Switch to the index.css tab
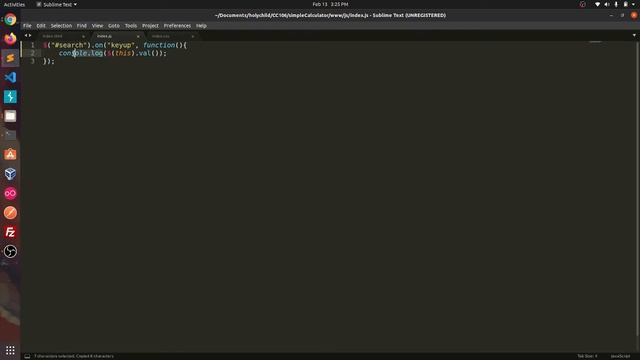Screen dimensions: 640x360 pos(160,36)
